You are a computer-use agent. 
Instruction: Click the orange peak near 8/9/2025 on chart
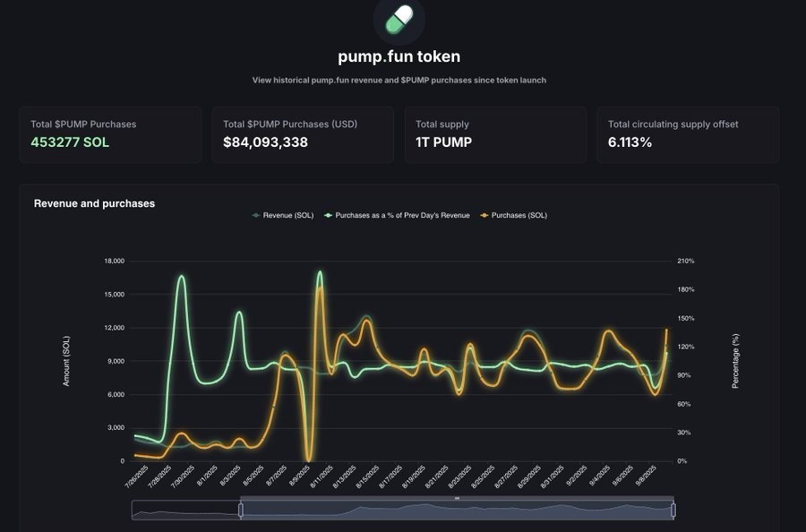pyautogui.click(x=319, y=287)
